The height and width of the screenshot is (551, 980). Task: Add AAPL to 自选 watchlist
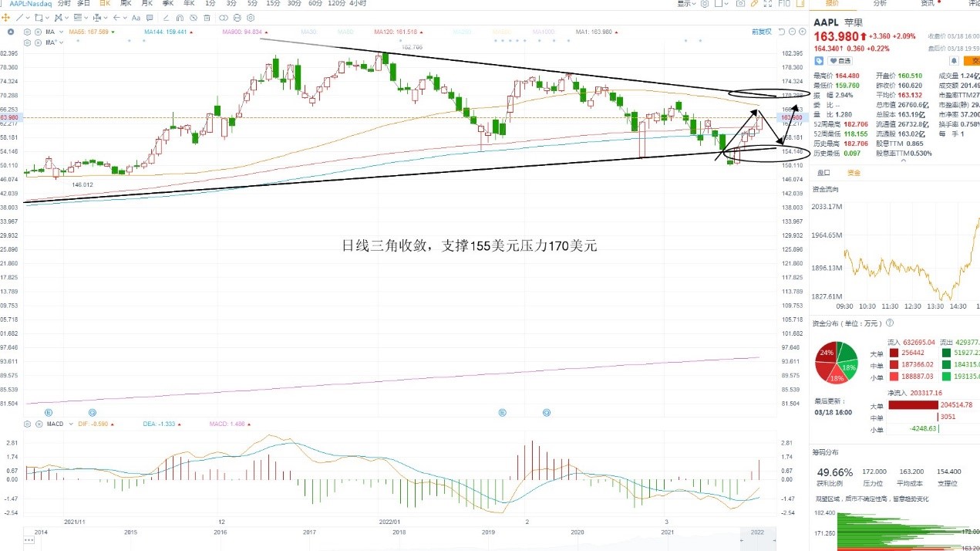[840, 61]
